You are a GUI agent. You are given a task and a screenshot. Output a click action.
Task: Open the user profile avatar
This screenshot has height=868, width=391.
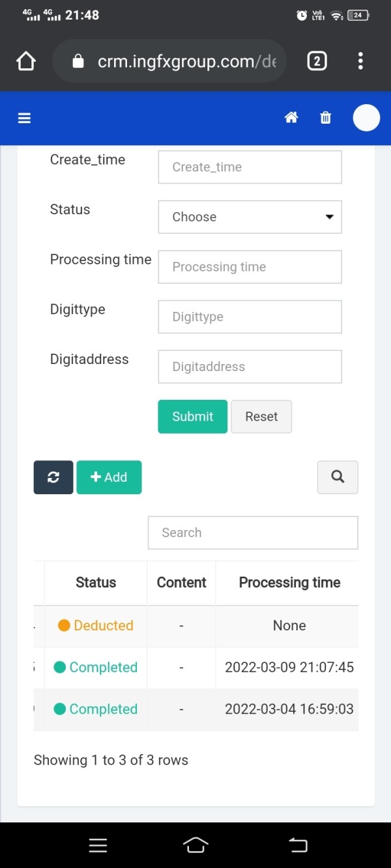[366, 118]
